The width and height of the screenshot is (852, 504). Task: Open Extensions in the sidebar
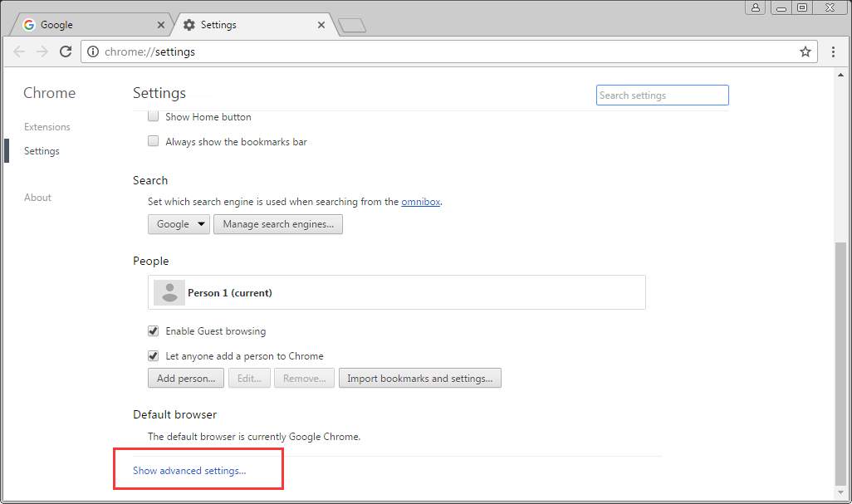pyautogui.click(x=47, y=126)
